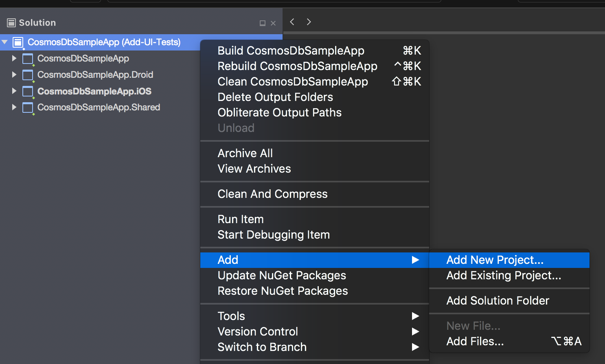Select Delete Output Folders
Viewport: 605px width, 364px height.
[315, 97]
